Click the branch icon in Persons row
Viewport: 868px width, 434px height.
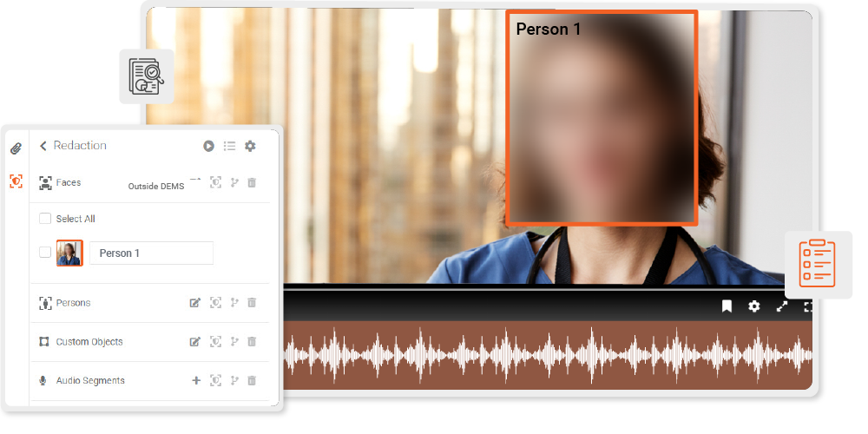coord(234,303)
